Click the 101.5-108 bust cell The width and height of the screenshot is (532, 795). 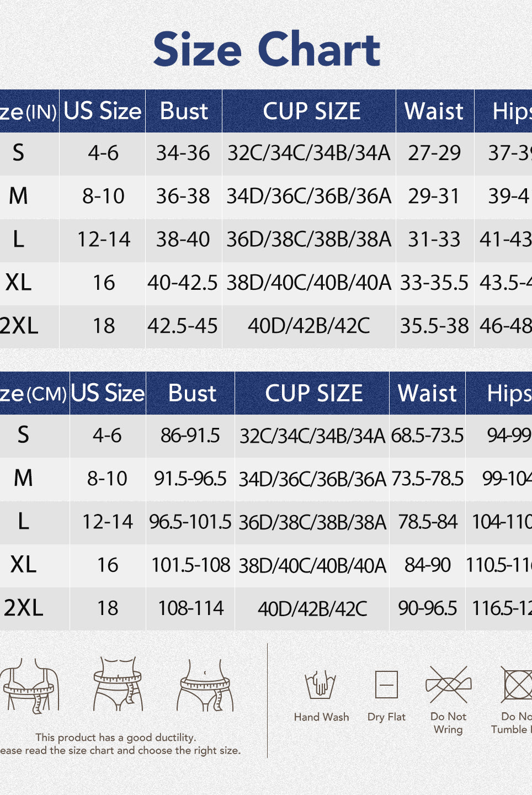click(x=190, y=565)
